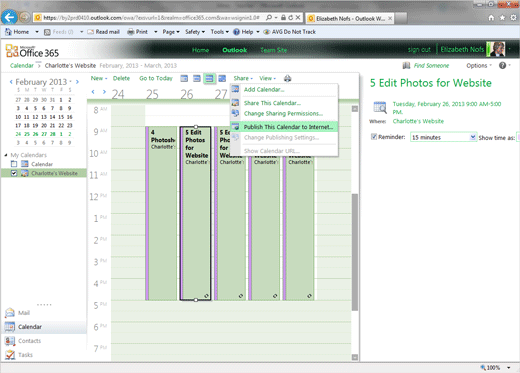Click the Elizabeth Nofs Outlook browser tab
The image size is (520, 373).
point(350,18)
